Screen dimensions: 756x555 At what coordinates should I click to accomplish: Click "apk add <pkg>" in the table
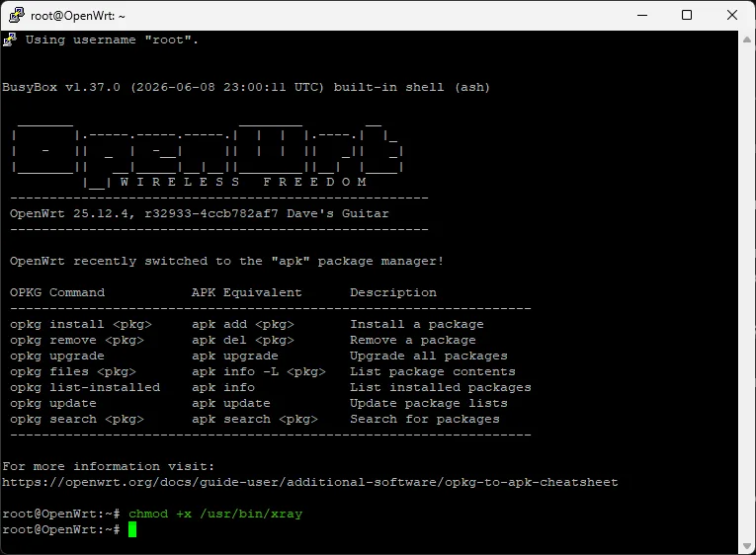243,324
